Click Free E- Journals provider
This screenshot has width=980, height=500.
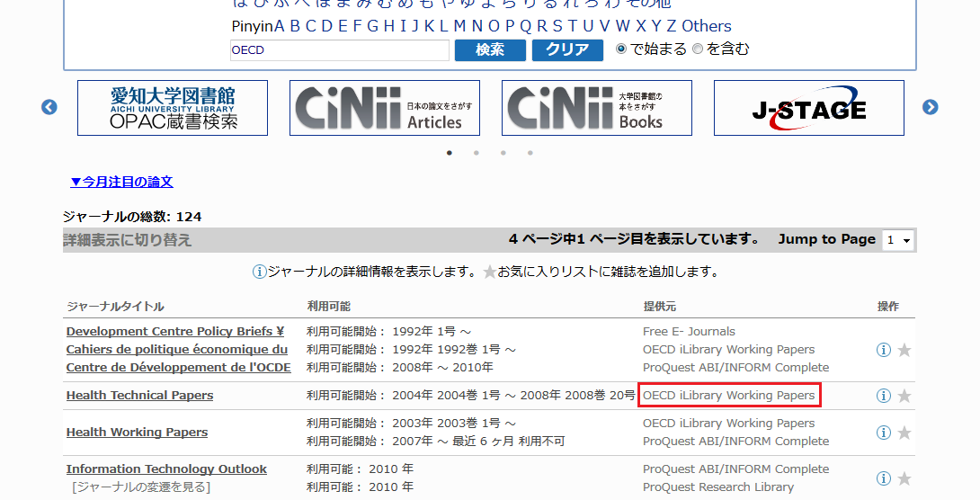(689, 332)
